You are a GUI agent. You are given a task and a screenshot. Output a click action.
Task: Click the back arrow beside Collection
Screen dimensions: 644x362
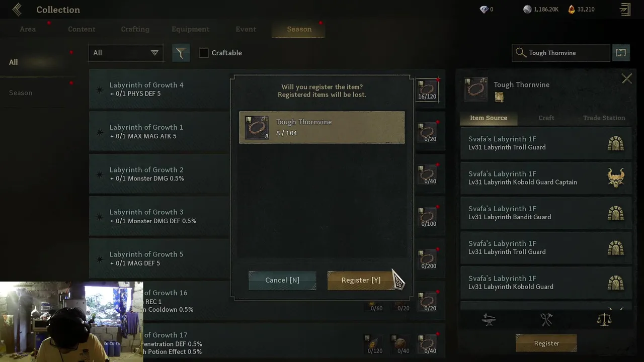pyautogui.click(x=17, y=10)
